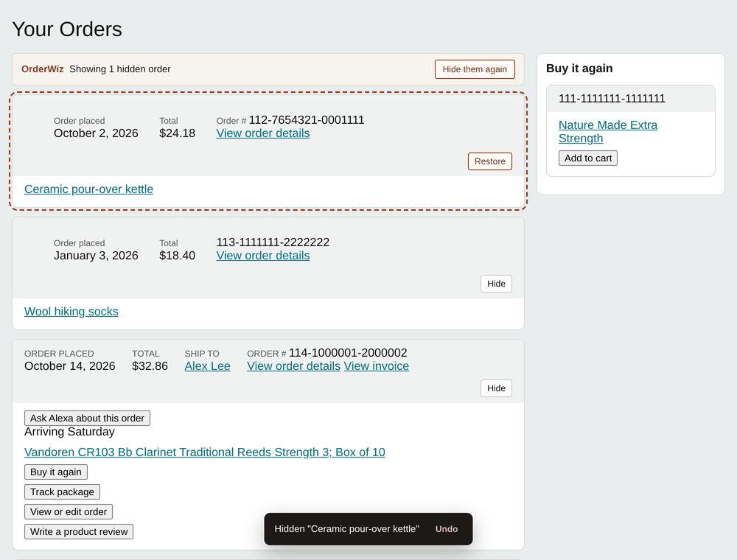Click the 'Arriving Saturday' status text
The image size is (737, 560).
[x=69, y=432]
